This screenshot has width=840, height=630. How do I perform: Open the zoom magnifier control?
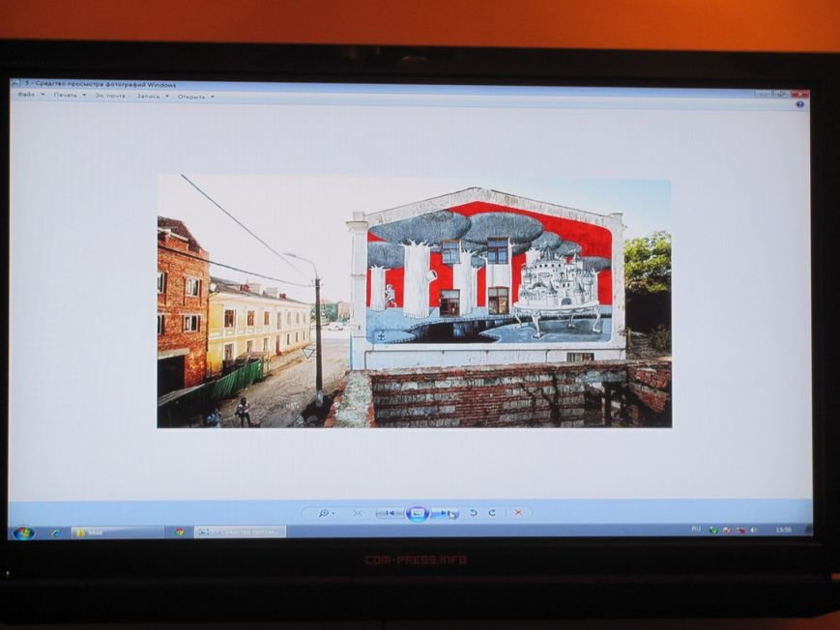pyautogui.click(x=326, y=513)
